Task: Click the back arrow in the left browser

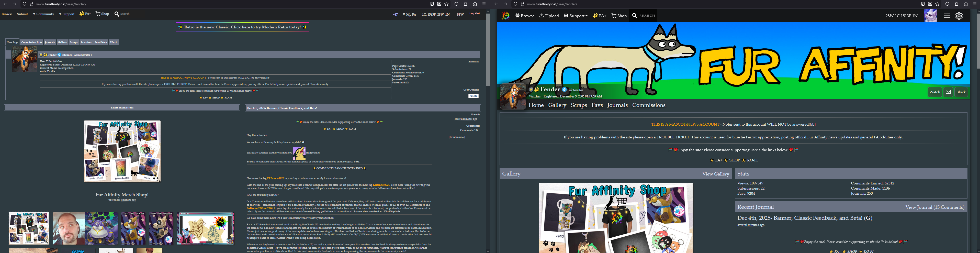Action: point(6,4)
